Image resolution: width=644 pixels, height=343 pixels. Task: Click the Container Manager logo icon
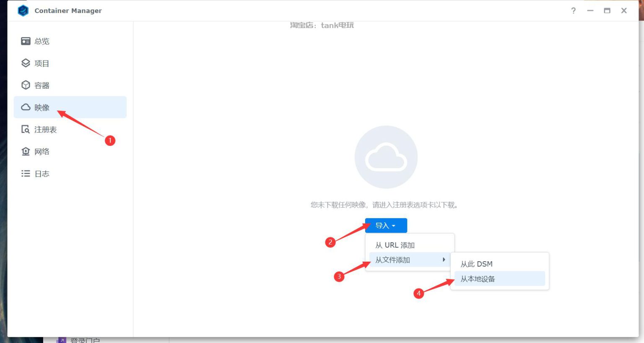[23, 10]
